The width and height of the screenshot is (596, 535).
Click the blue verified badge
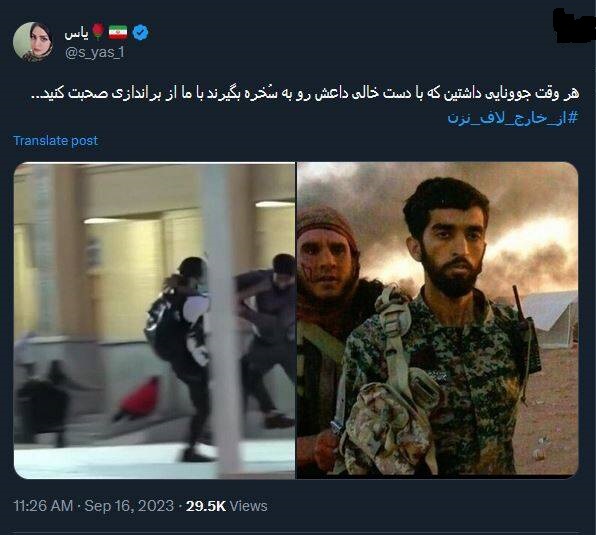coord(140,32)
